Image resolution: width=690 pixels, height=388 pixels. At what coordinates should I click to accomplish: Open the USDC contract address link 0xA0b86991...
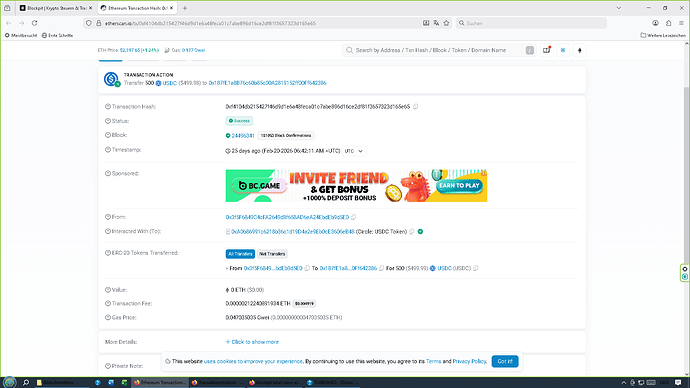pos(293,231)
